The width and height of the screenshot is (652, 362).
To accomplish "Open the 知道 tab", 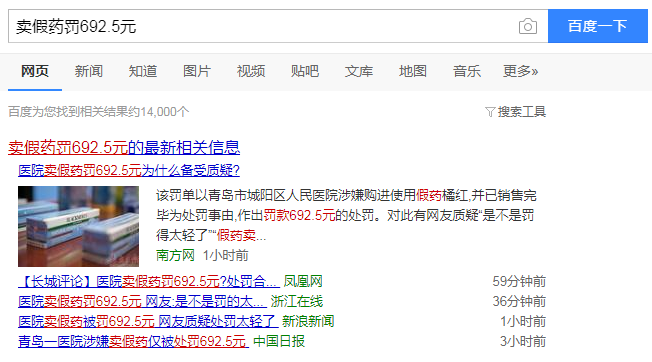I will 143,71.
